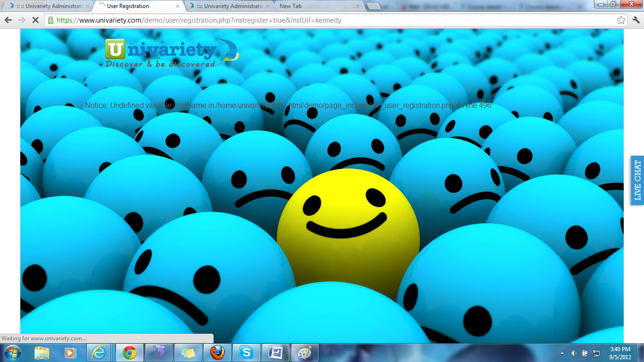Viewport: 644px width, 362px height.
Task: Click the network tray icon
Action: point(596,353)
